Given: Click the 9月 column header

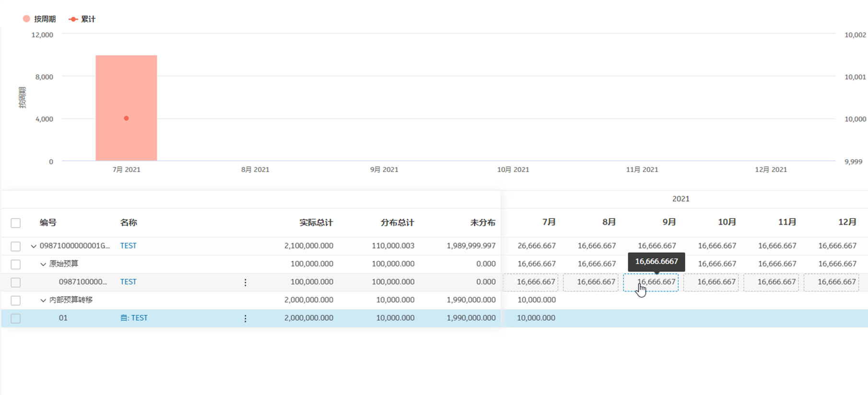Looking at the screenshot, I should coord(669,222).
